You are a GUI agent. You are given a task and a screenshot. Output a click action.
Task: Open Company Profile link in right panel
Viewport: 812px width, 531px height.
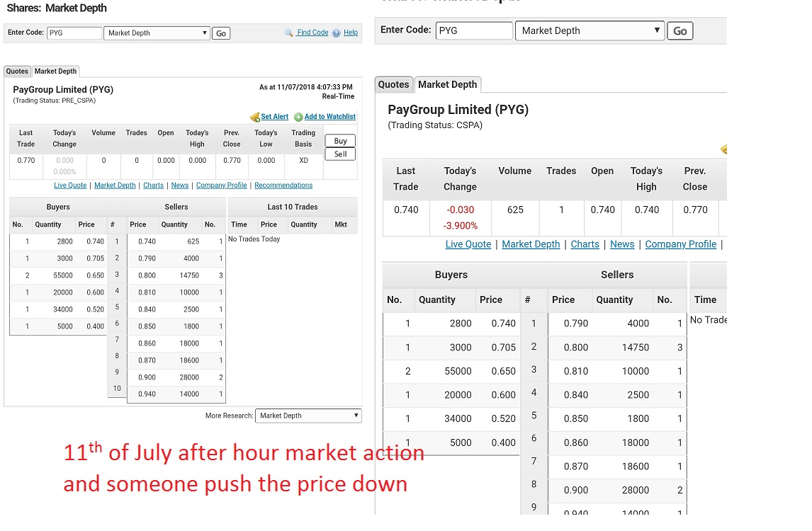click(680, 244)
